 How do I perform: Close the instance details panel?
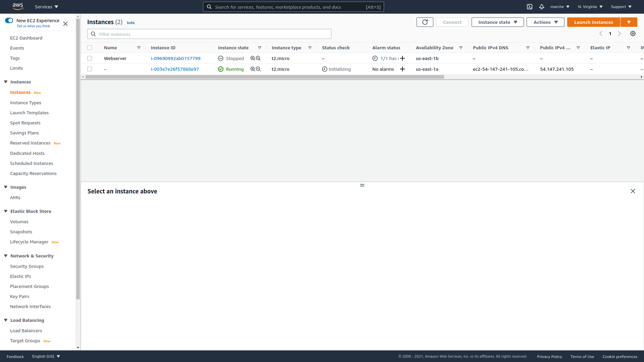[633, 191]
